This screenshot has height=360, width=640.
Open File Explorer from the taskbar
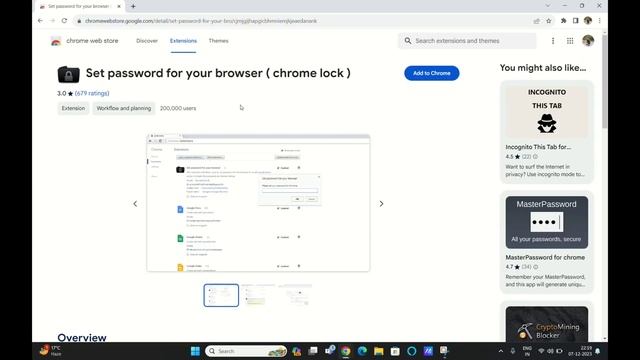pos(378,351)
